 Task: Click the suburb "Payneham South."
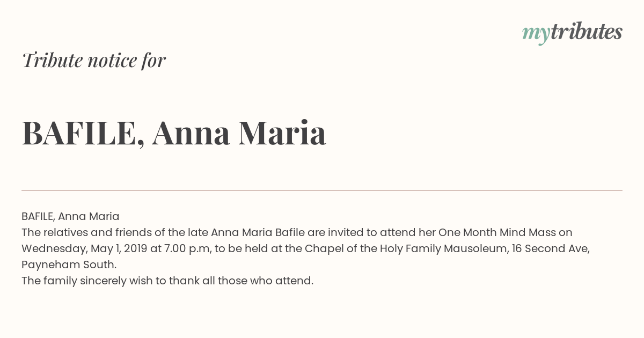coord(69,265)
